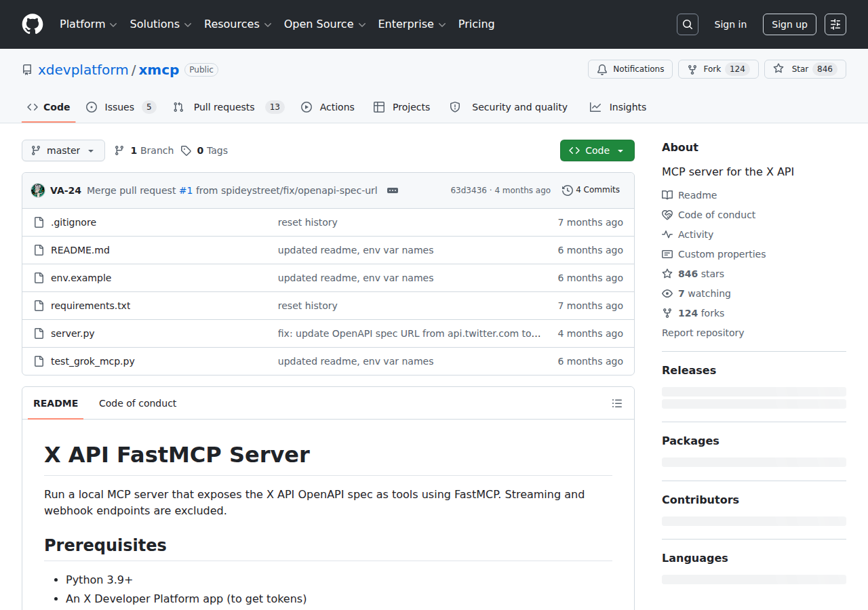Screen dimensions: 868x610
Task: Open the xdevplatform owner link
Action: (83, 70)
